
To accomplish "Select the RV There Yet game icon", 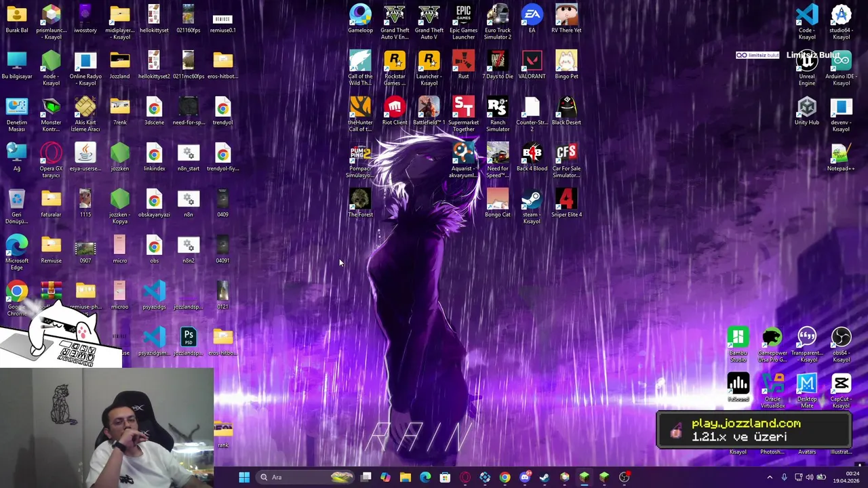I will [566, 19].
